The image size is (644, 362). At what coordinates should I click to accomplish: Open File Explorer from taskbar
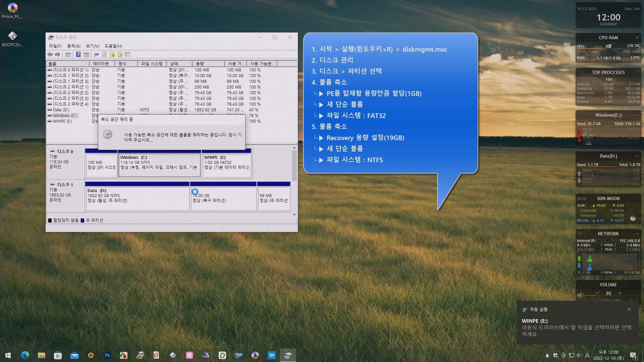[x=42, y=355]
